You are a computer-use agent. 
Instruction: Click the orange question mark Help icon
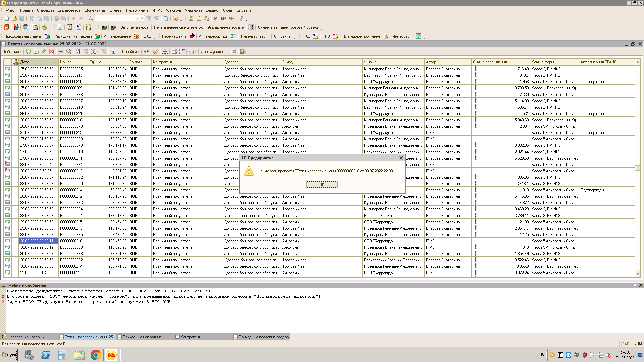(x=156, y=52)
